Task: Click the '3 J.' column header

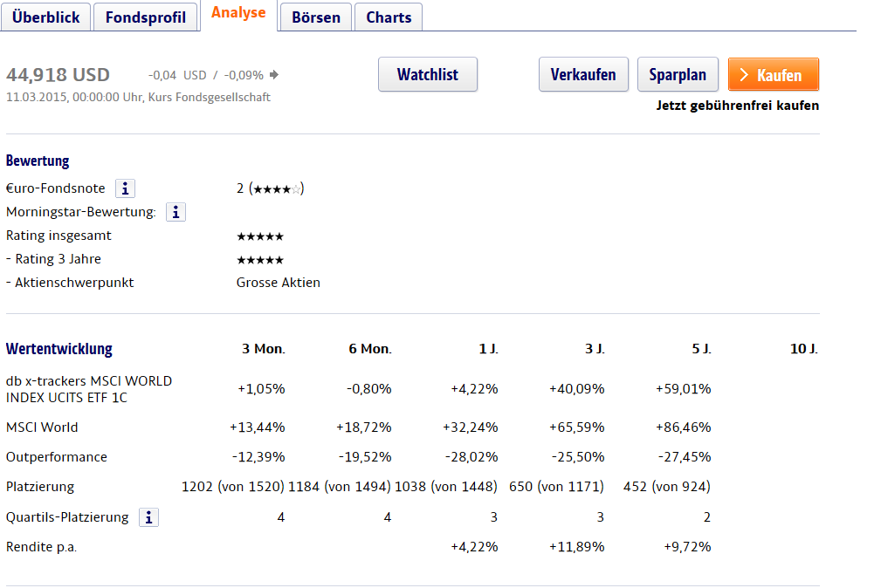Action: point(595,349)
